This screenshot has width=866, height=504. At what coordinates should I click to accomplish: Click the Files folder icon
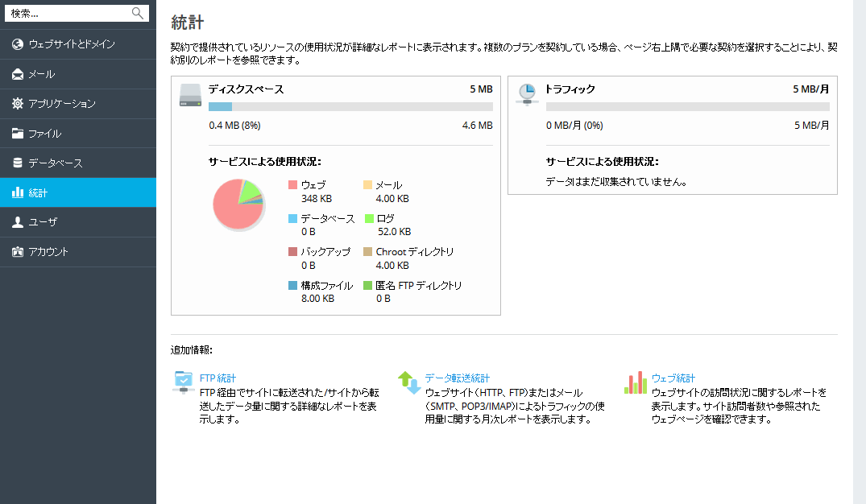coord(18,134)
